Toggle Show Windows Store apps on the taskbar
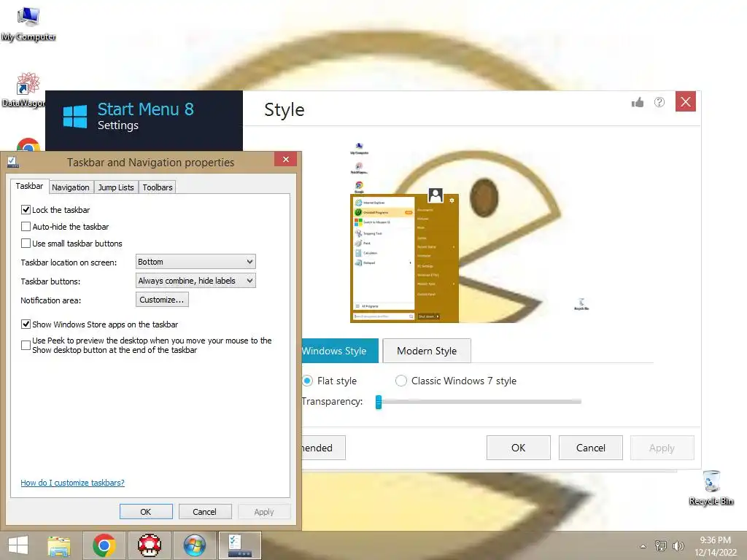The image size is (747, 560). coord(26,324)
